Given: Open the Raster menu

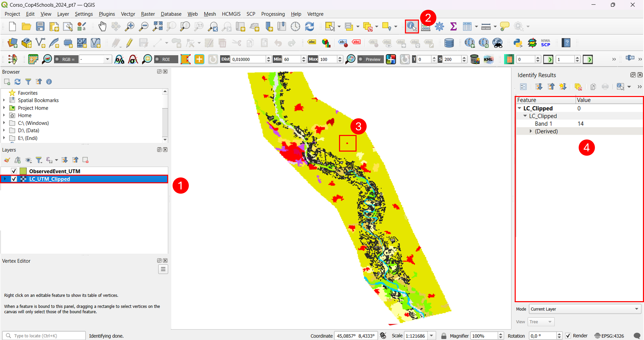Looking at the screenshot, I should pyautogui.click(x=148, y=14).
